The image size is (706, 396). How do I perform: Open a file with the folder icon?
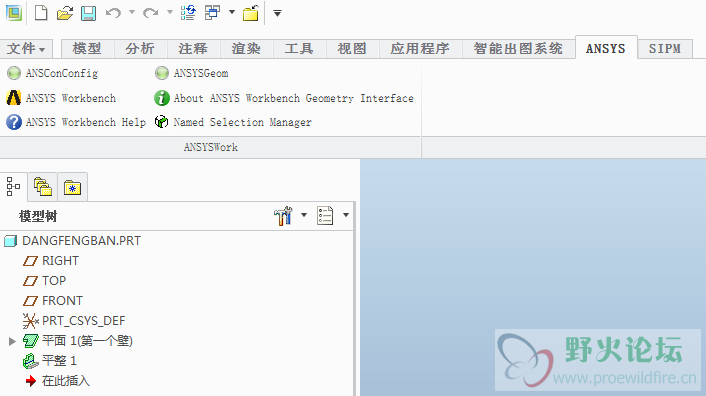click(x=65, y=13)
